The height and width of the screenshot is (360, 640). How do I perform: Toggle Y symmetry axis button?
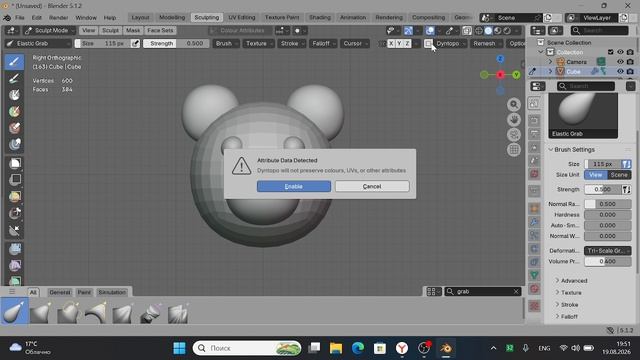coord(399,43)
